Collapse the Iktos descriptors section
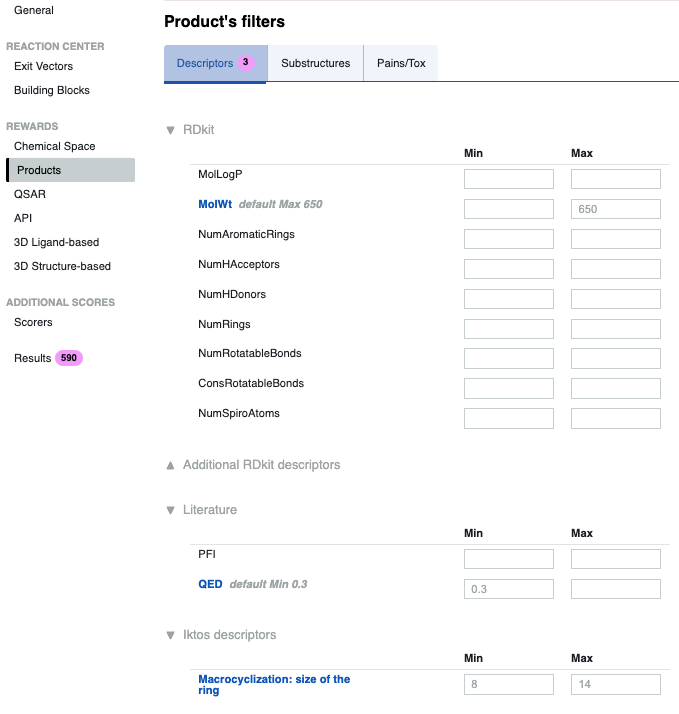Screen dimensions: 679x714 (x=171, y=635)
